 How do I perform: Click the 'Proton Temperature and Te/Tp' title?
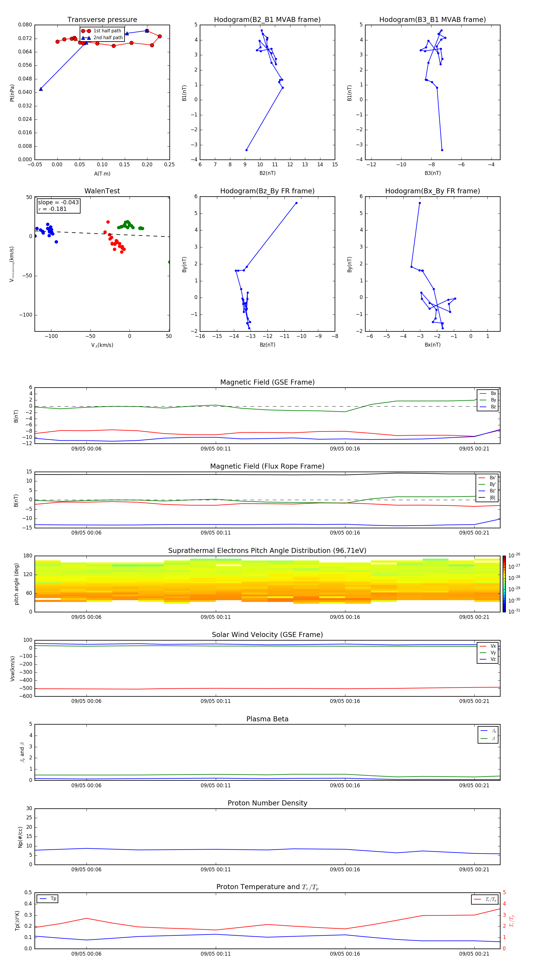pyautogui.click(x=267, y=887)
